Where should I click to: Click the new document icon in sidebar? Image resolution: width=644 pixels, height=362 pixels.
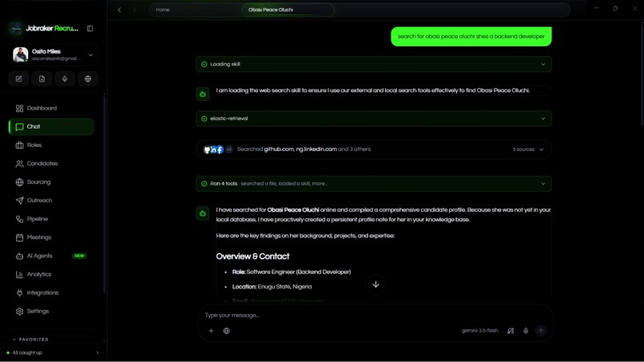(x=42, y=79)
